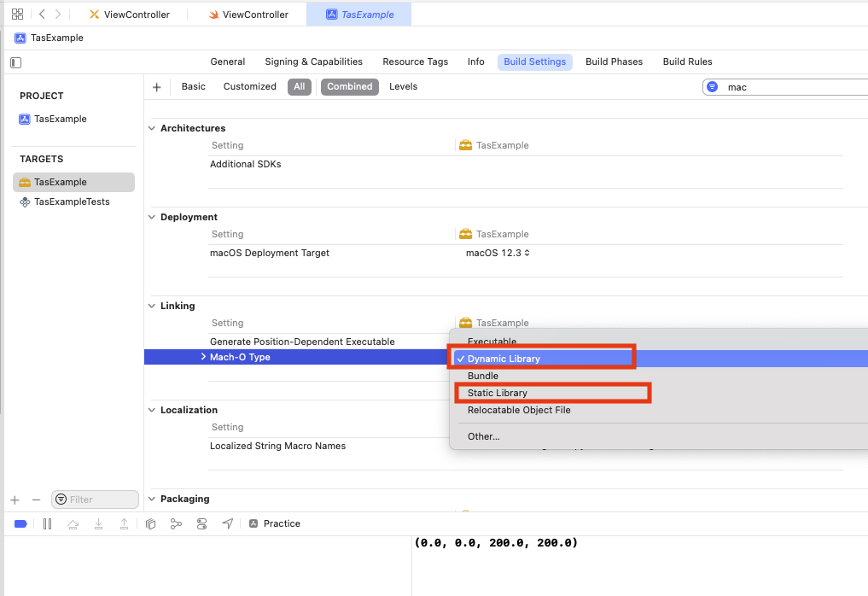This screenshot has width=868, height=596.
Task: Select the Additional SDKs setting
Action: pyautogui.click(x=245, y=165)
